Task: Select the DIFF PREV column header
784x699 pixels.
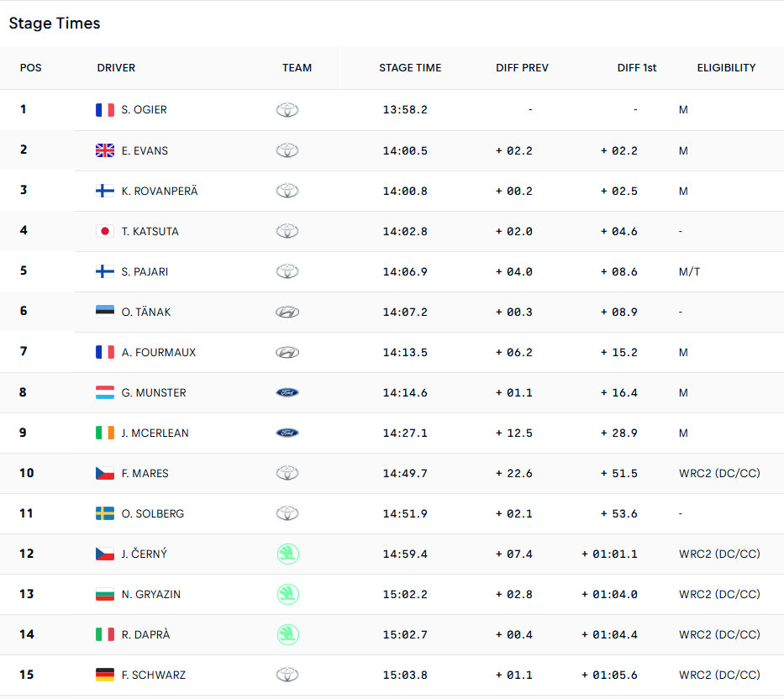Action: click(522, 68)
